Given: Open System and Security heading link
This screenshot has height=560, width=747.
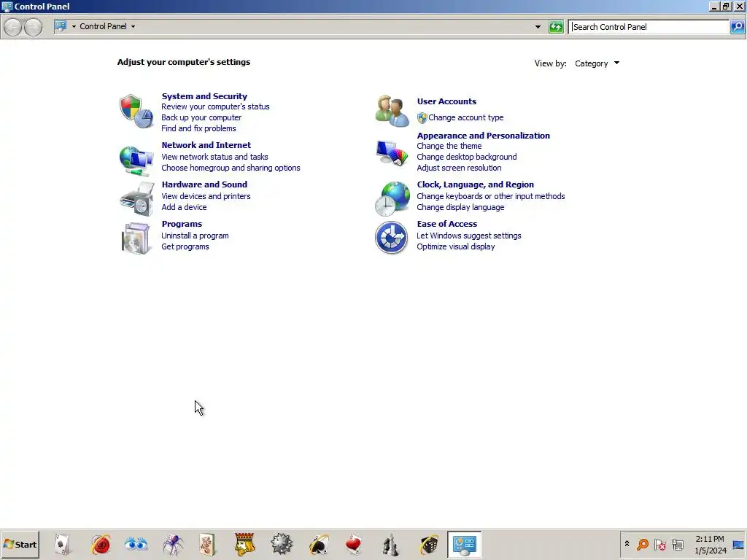Looking at the screenshot, I should pyautogui.click(x=204, y=96).
